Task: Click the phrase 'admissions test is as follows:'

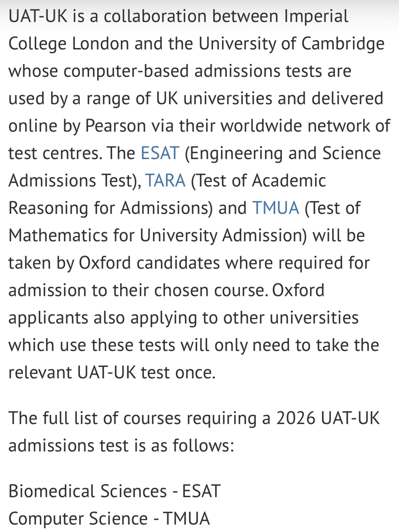Action: 121,446
